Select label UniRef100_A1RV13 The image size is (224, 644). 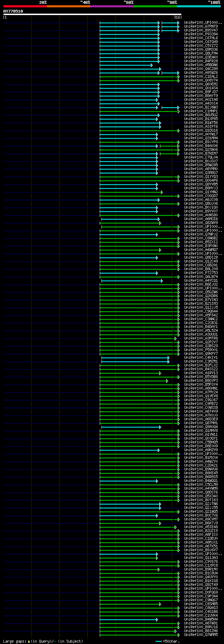201,373
